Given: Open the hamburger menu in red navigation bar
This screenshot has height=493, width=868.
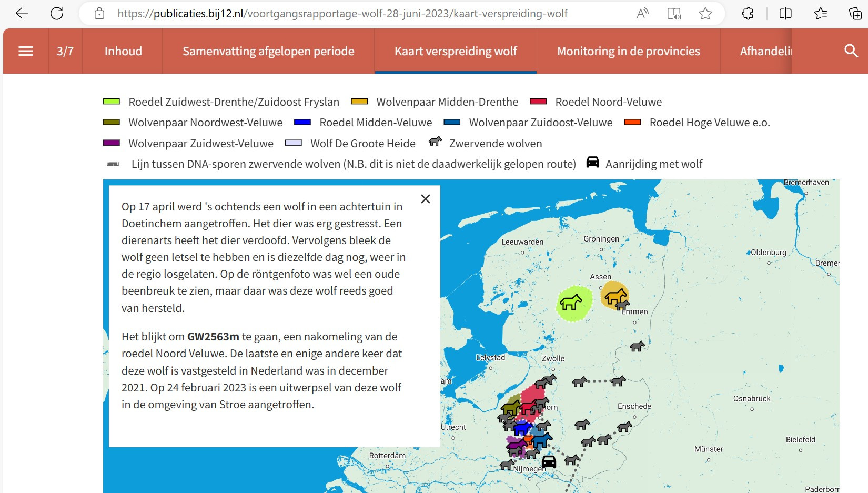Looking at the screenshot, I should [26, 51].
